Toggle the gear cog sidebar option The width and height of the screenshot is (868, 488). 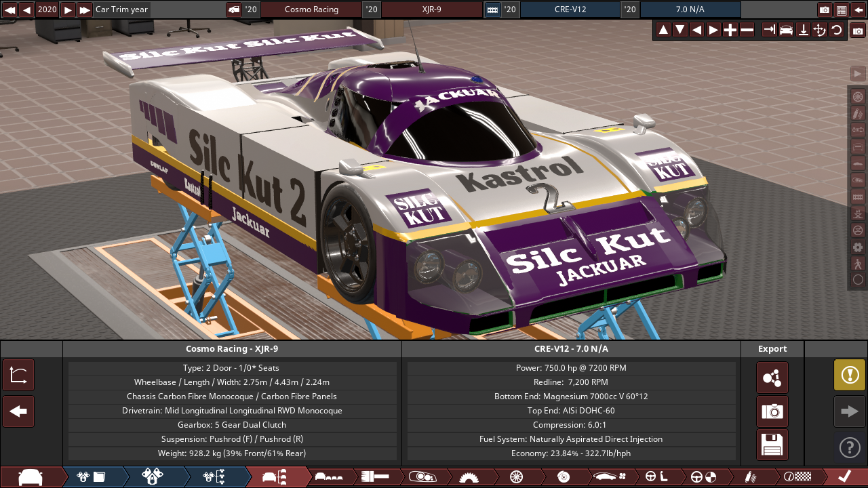858,247
